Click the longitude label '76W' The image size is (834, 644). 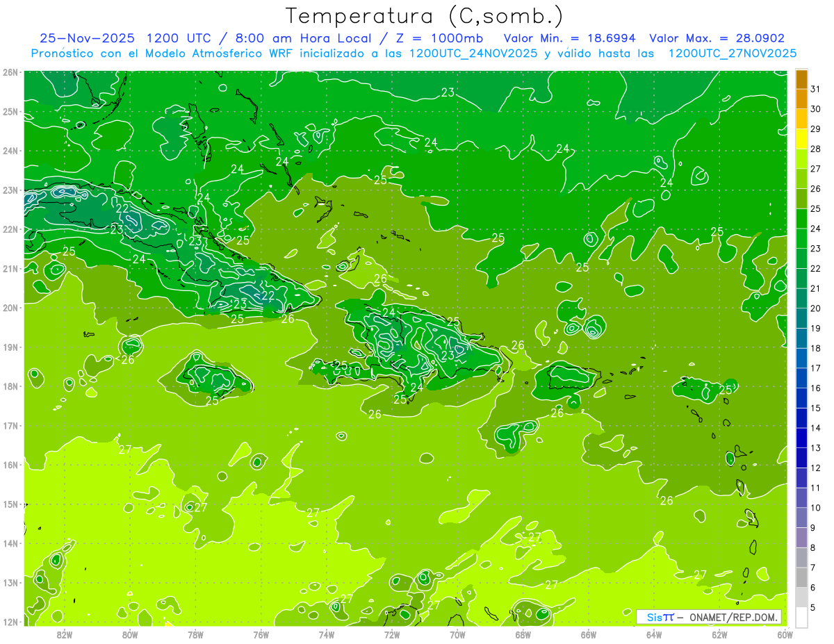pyautogui.click(x=261, y=634)
